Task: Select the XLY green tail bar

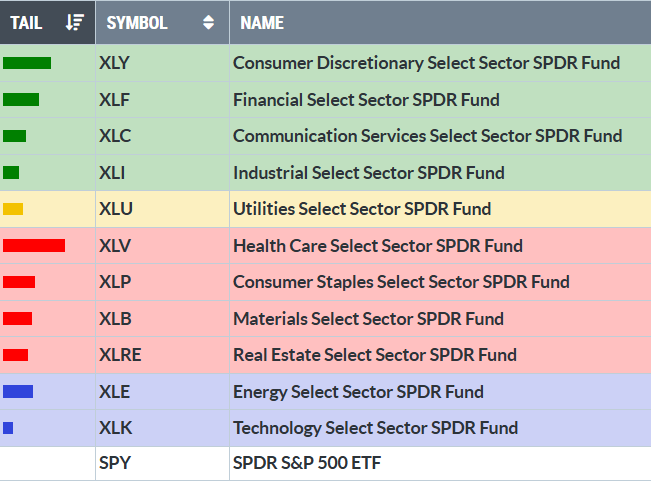Action: pyautogui.click(x=27, y=63)
